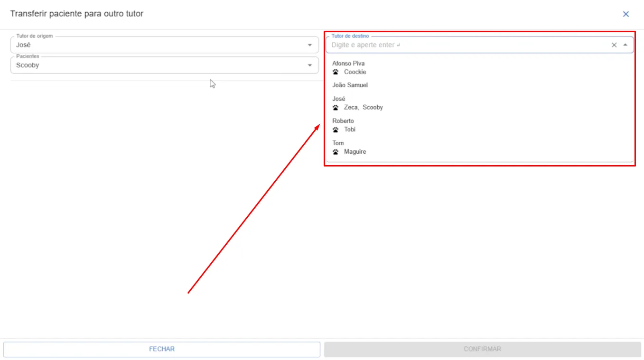Click the paw icon beside Coockie
This screenshot has width=644, height=360.
coord(336,72)
